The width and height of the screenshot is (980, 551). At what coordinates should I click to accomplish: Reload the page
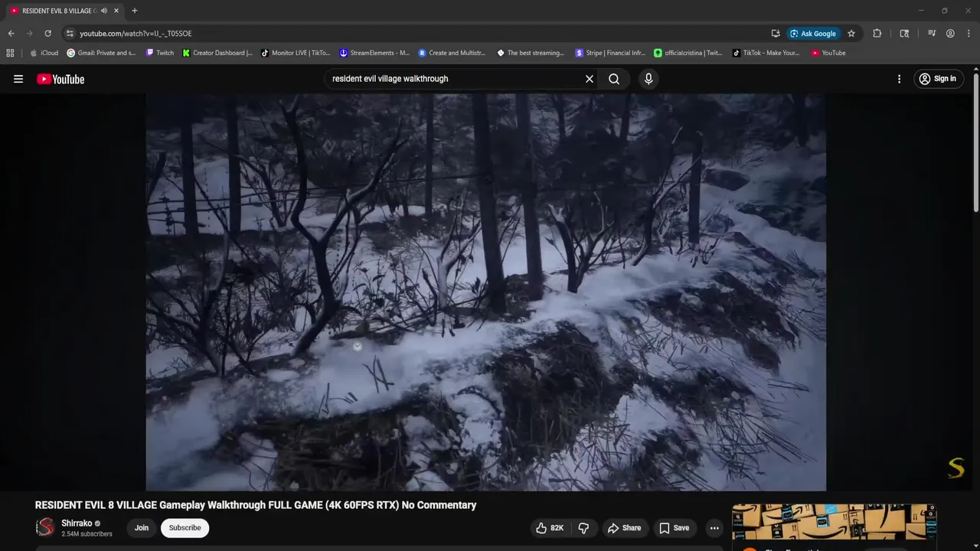point(47,34)
